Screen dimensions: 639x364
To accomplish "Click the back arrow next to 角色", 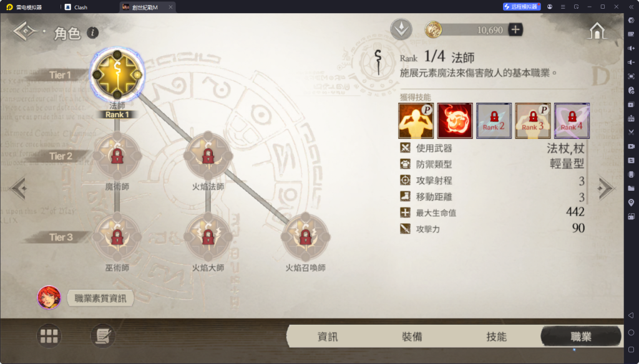I will click(25, 31).
